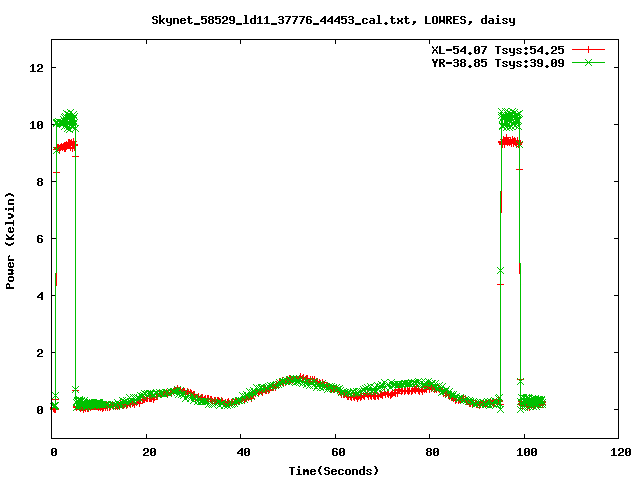Click the x-axis tick label 20
The height and width of the screenshot is (480, 640).
coord(149,452)
